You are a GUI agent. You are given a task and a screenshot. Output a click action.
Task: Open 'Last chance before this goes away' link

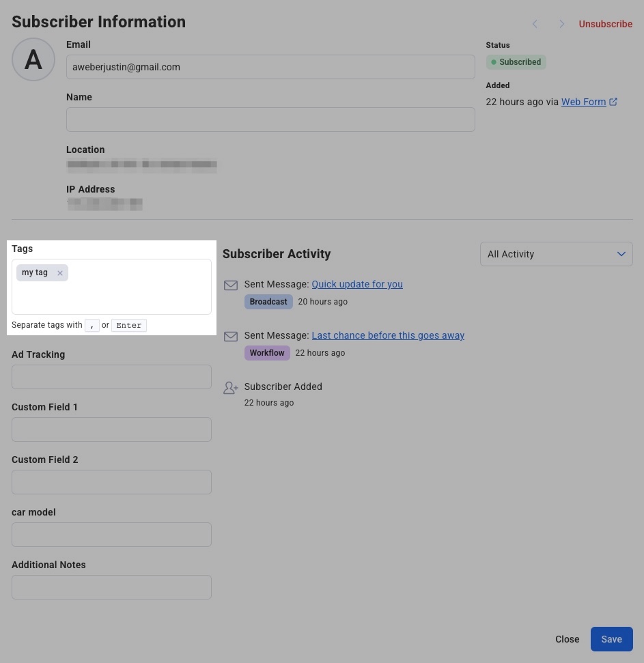pos(388,335)
